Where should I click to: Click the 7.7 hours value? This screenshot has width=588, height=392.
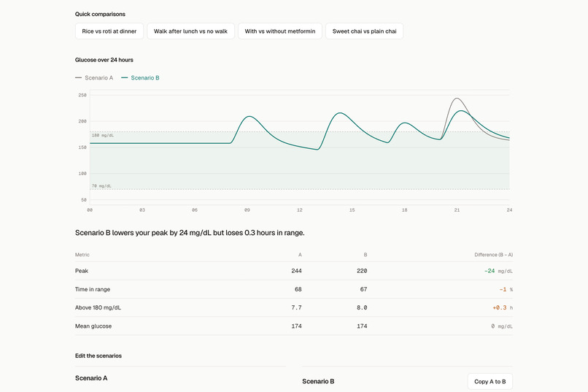[x=296, y=307]
